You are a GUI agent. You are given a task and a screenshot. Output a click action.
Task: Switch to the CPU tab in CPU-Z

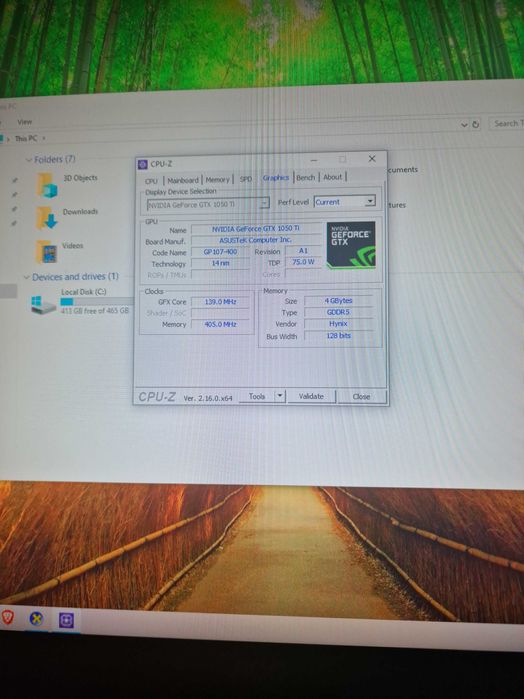(x=151, y=181)
